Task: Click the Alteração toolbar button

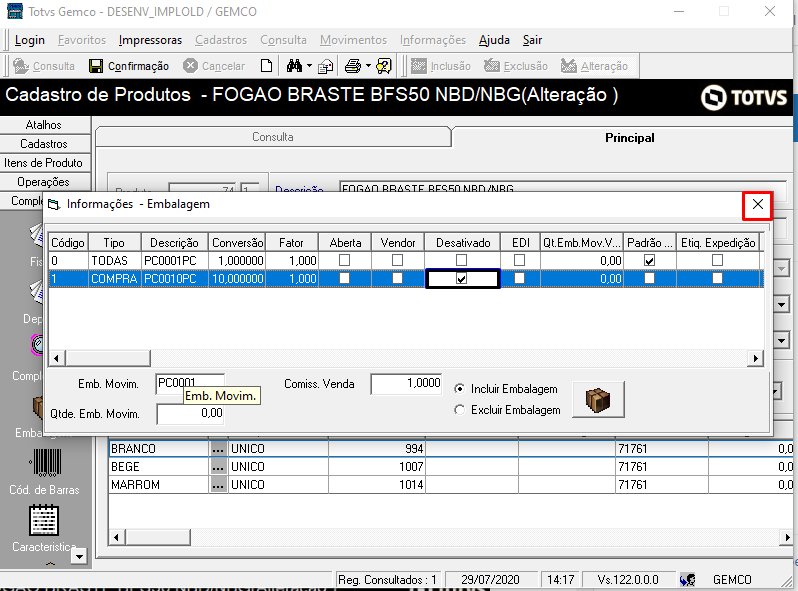Action: click(x=594, y=66)
